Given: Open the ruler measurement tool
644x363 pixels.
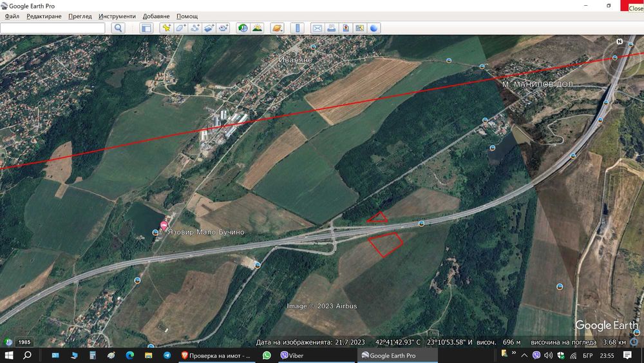Looking at the screenshot, I should pos(298,28).
